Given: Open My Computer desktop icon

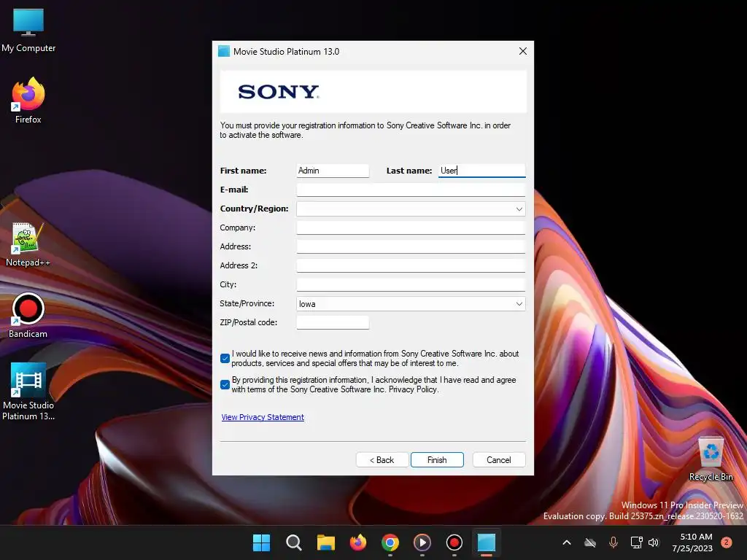Looking at the screenshot, I should [28, 29].
